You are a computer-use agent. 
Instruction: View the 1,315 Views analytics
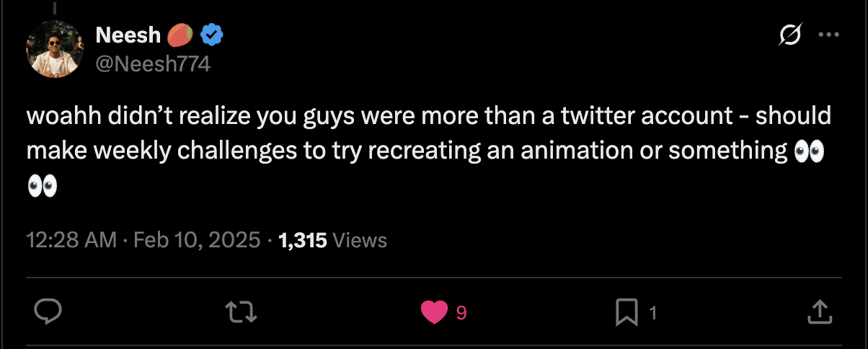[332, 240]
